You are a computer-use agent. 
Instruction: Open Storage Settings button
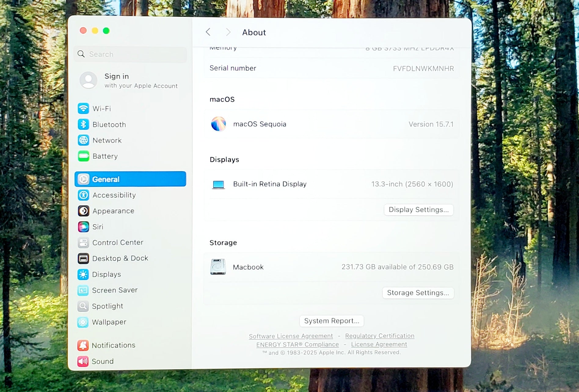click(418, 293)
